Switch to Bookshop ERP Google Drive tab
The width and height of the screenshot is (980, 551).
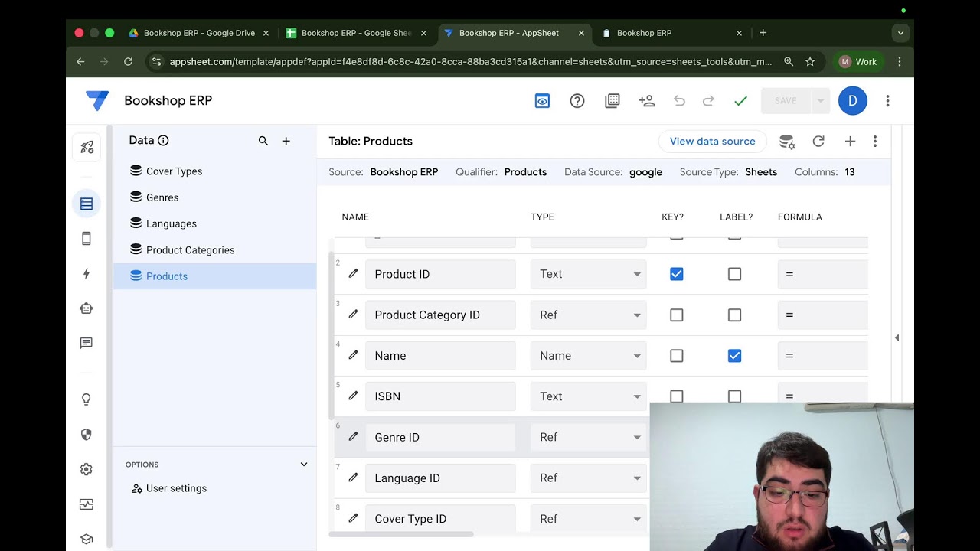(x=199, y=33)
